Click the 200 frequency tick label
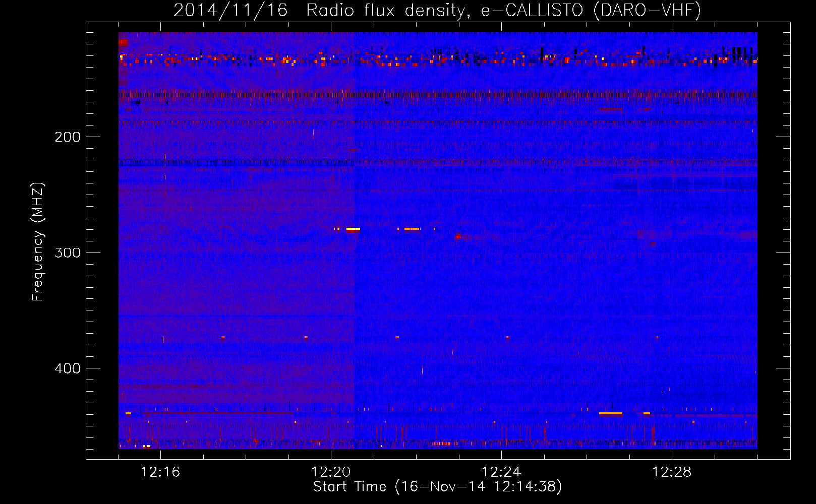This screenshot has height=504, width=816. (x=68, y=137)
